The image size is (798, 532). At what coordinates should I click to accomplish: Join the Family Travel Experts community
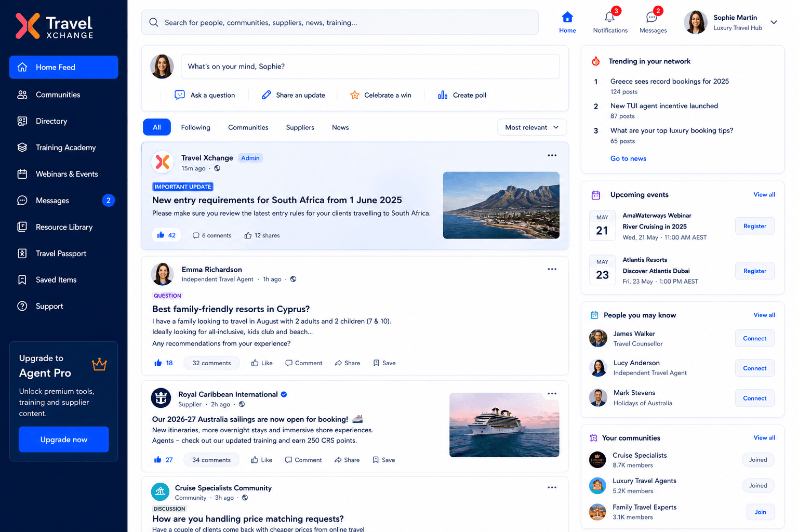pos(761,512)
